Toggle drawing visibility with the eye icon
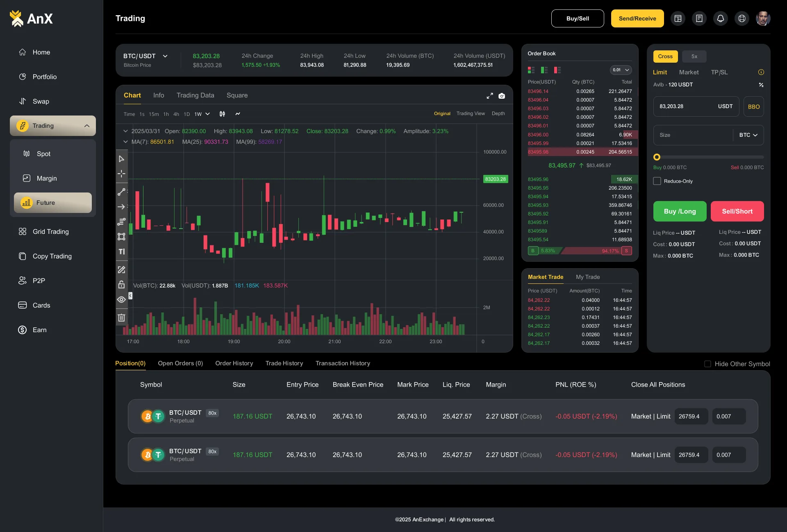 (121, 300)
